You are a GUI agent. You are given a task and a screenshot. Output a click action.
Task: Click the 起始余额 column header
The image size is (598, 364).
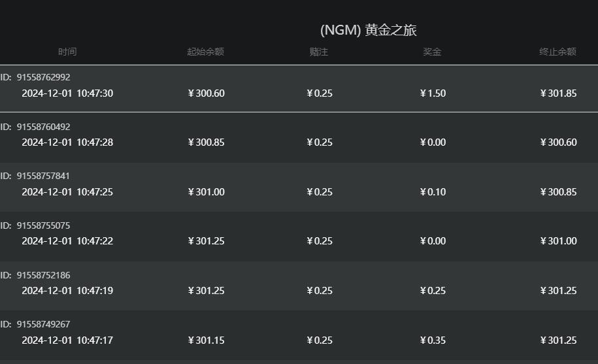(x=205, y=52)
